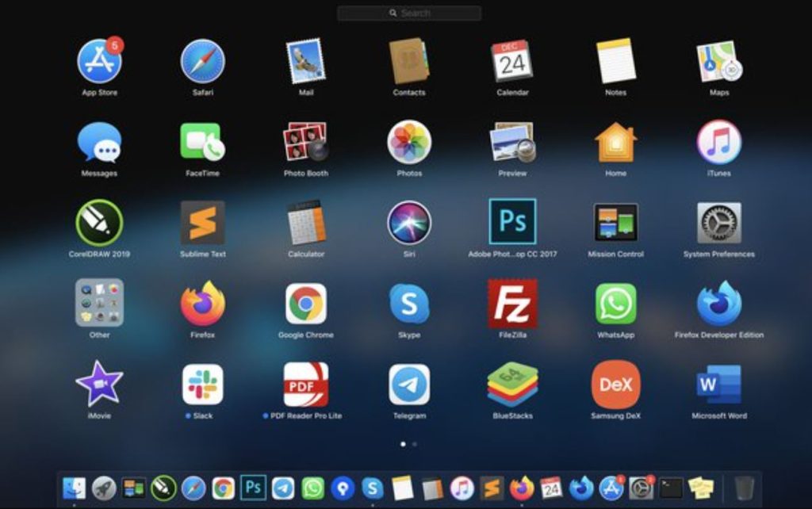Launch WhatsApp
Viewport: 812px width, 509px height.
point(615,308)
